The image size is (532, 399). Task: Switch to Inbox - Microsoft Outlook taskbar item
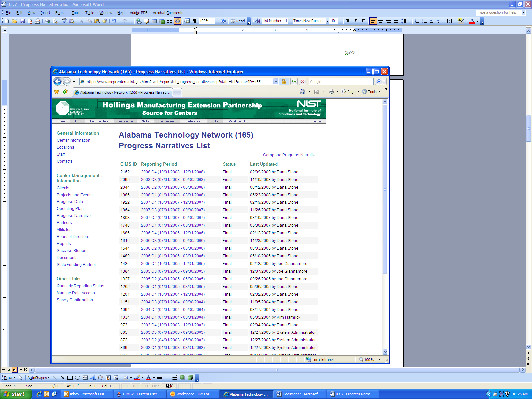(x=86, y=394)
